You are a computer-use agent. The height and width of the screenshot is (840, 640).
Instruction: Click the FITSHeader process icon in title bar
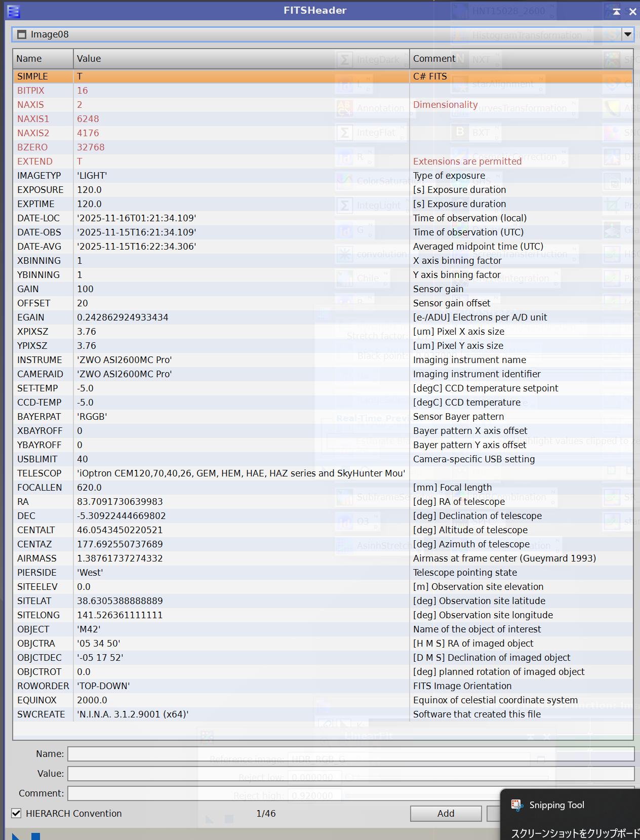[x=14, y=11]
